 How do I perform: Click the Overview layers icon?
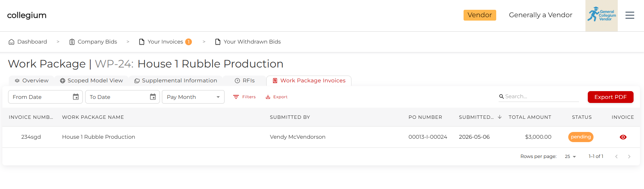(17, 81)
